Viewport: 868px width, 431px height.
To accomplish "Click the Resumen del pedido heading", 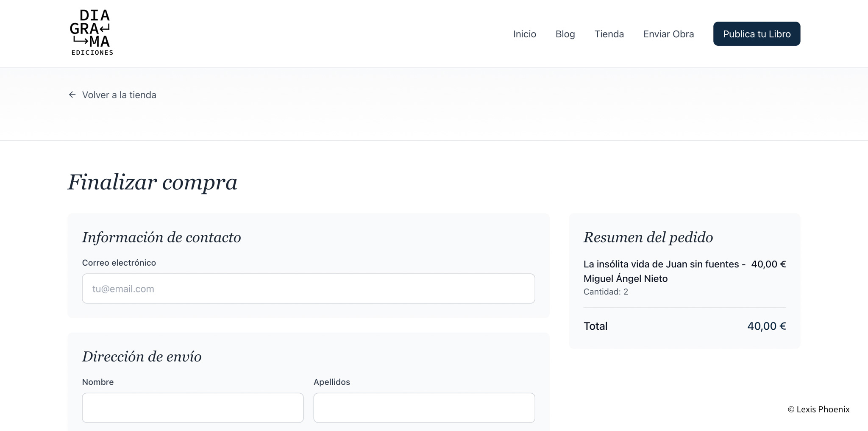I will [x=648, y=237].
